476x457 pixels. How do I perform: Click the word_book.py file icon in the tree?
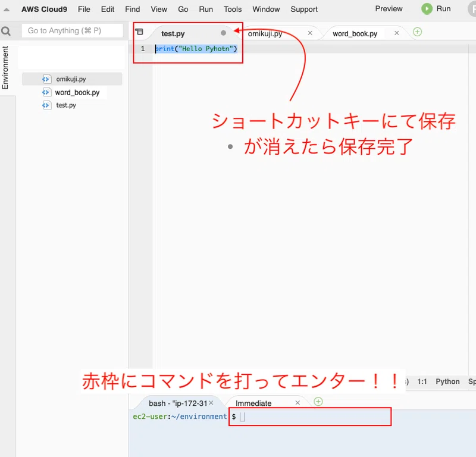pos(46,92)
